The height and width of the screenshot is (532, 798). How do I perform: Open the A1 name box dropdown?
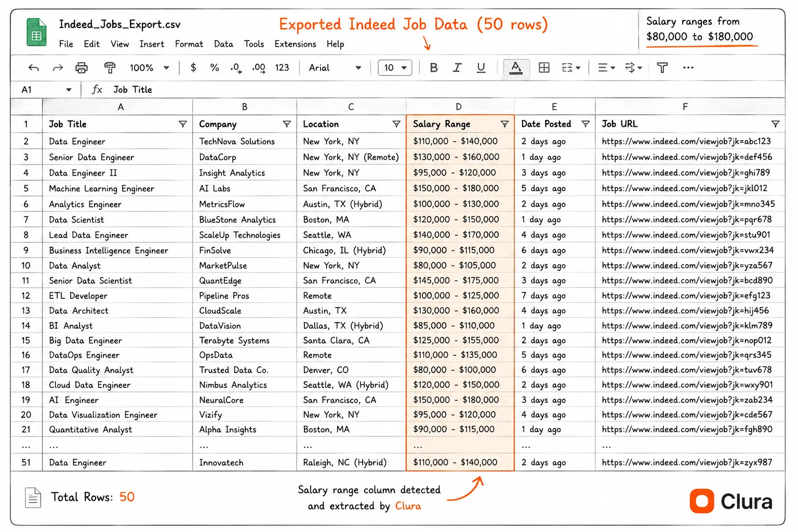pyautogui.click(x=68, y=90)
